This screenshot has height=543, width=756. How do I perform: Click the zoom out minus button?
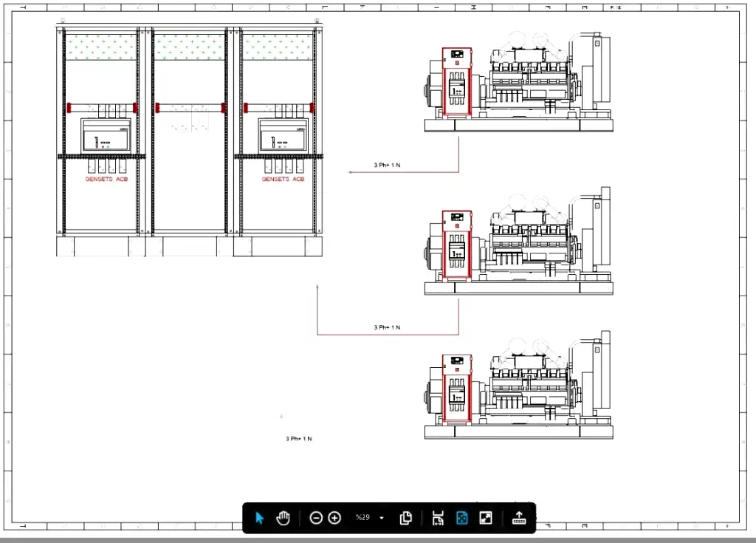coord(316,518)
